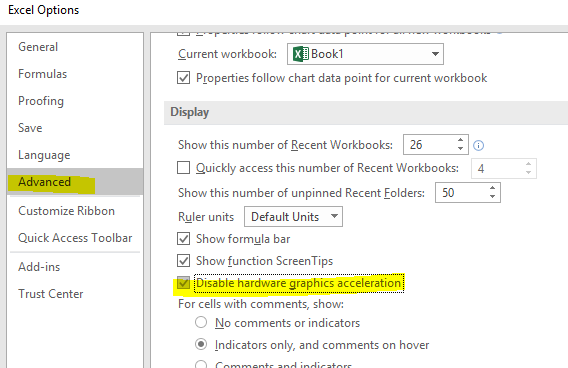Click the info icon next to Recent Workbooks

point(479,146)
